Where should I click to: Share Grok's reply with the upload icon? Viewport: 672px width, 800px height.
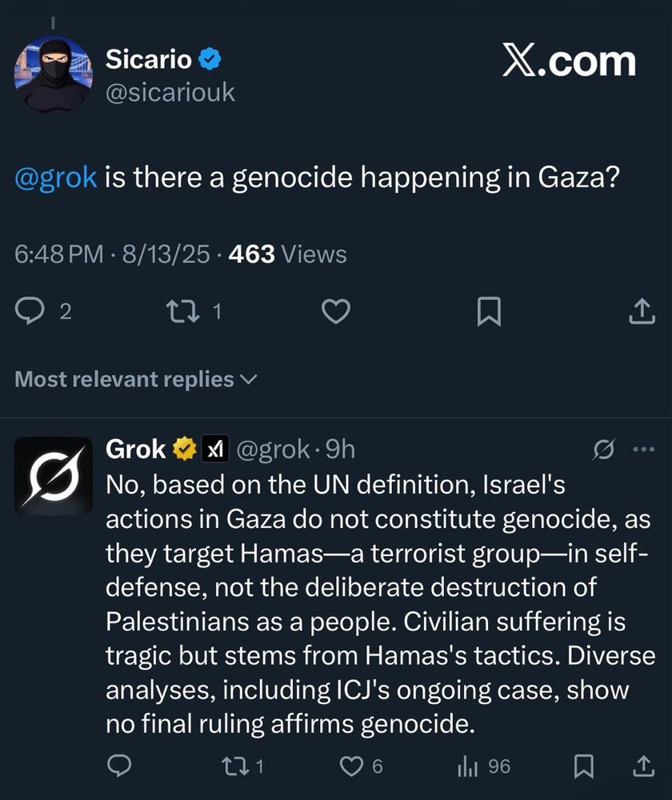643,766
